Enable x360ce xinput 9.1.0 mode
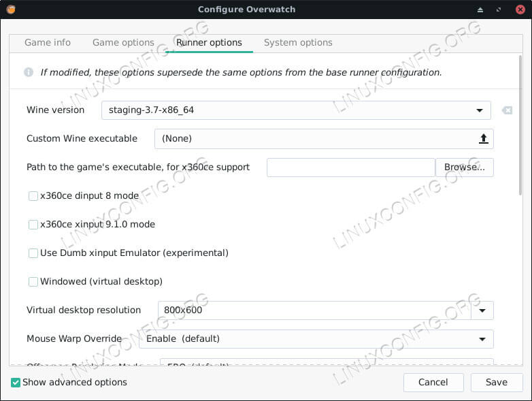 (x=33, y=225)
